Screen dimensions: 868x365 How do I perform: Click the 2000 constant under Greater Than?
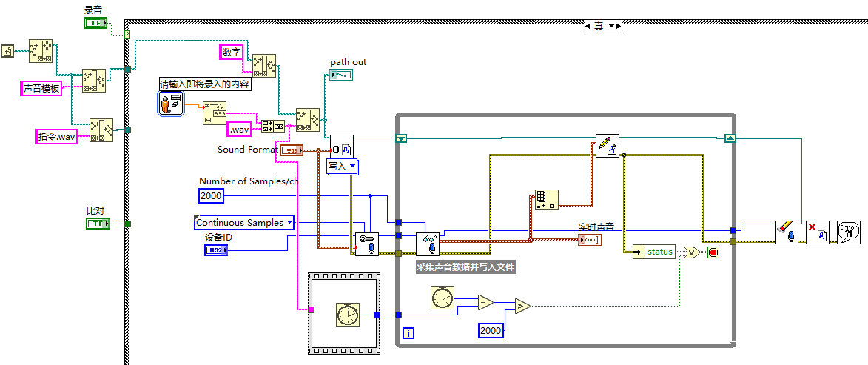click(x=491, y=331)
